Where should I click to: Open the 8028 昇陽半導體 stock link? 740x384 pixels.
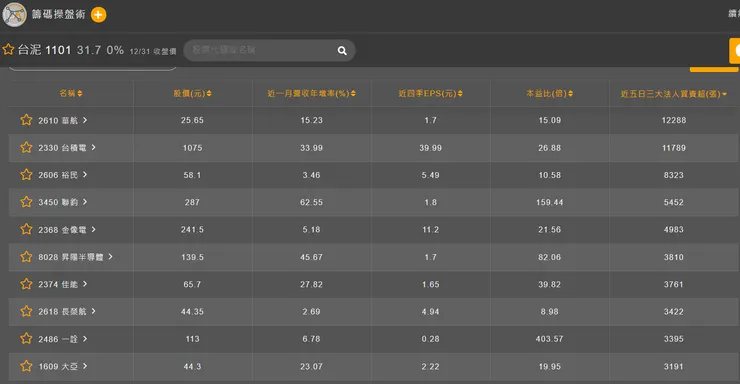point(71,257)
